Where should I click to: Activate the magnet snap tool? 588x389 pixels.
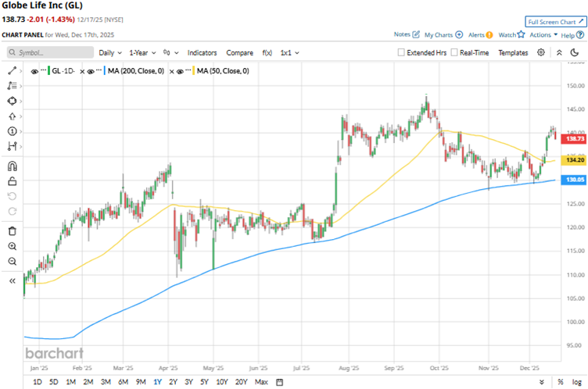click(x=12, y=166)
